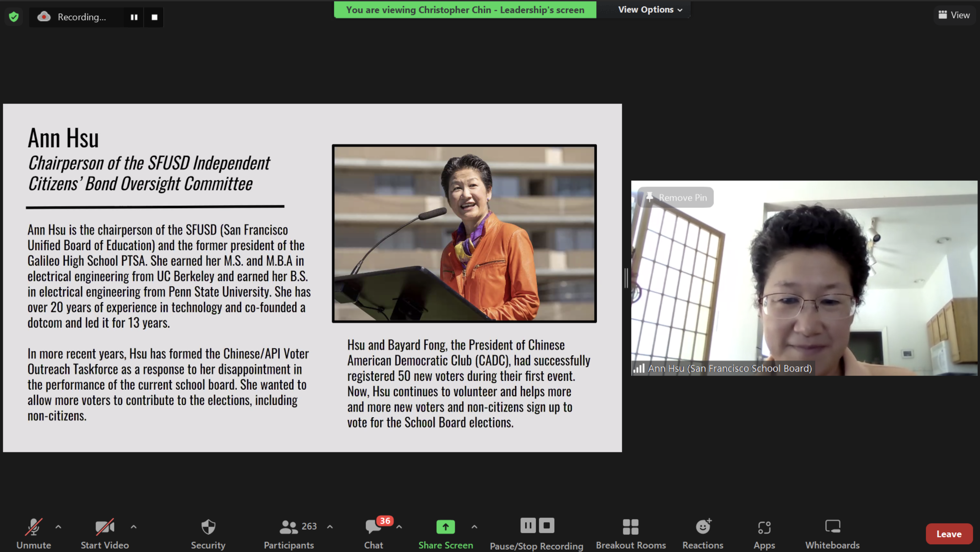Stop recording from the top bar

point(154,17)
